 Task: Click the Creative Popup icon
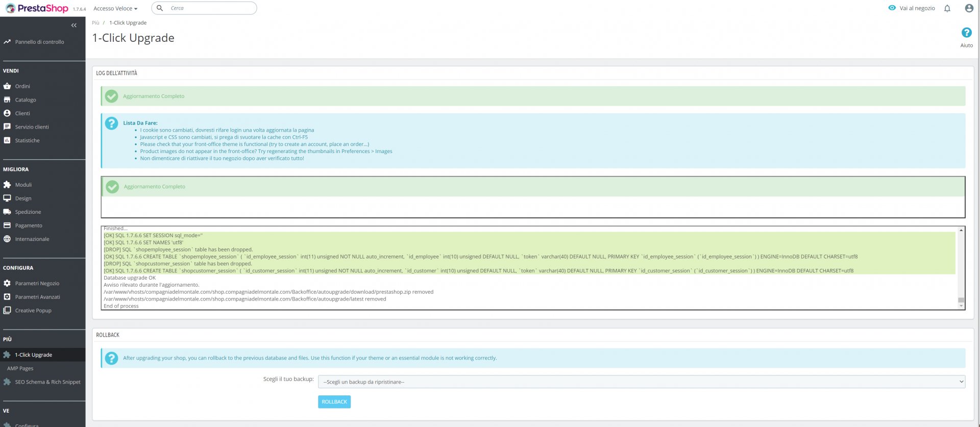[x=7, y=310]
